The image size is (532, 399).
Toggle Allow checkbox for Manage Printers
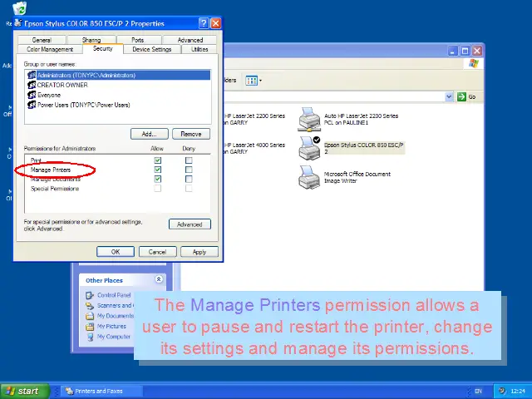(x=158, y=170)
